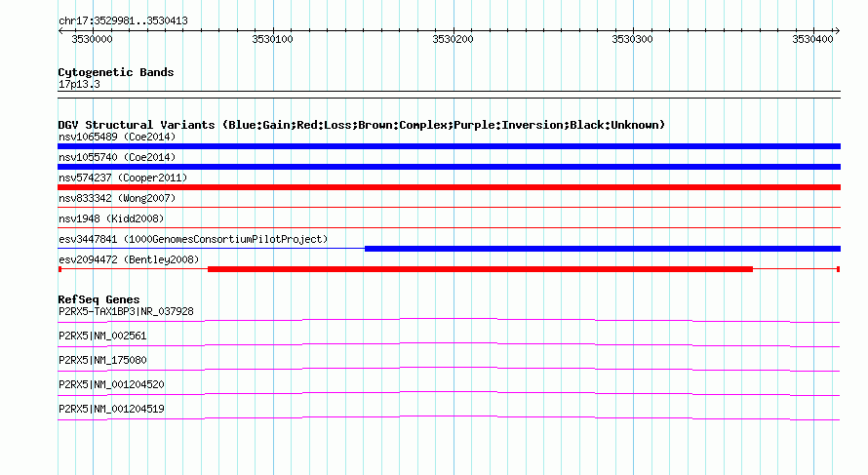The width and height of the screenshot is (868, 475).
Task: Select the RefSeq Genes track heading
Action: [99, 299]
